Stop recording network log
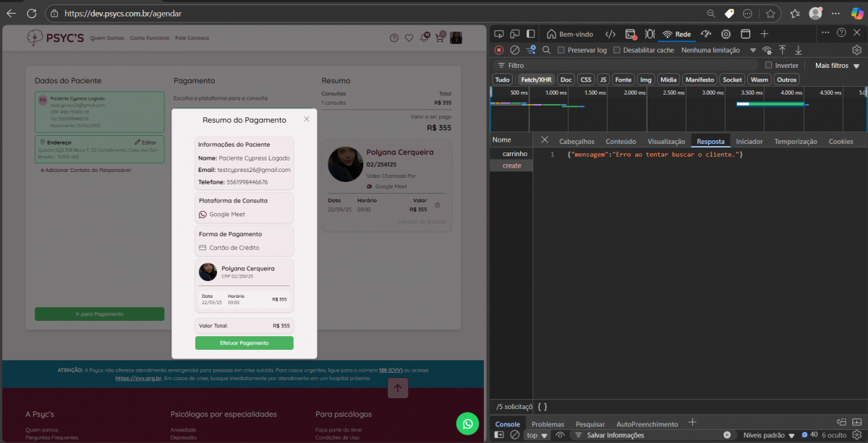 point(498,50)
